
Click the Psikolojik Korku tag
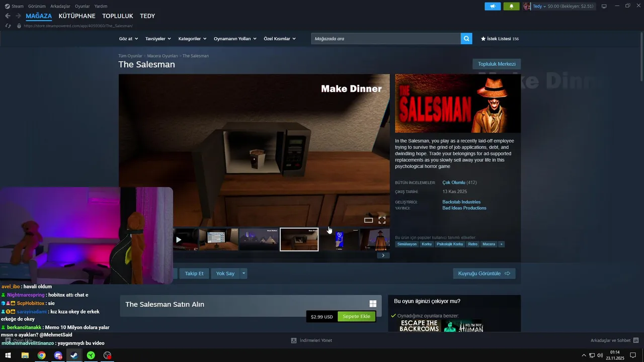point(450,244)
